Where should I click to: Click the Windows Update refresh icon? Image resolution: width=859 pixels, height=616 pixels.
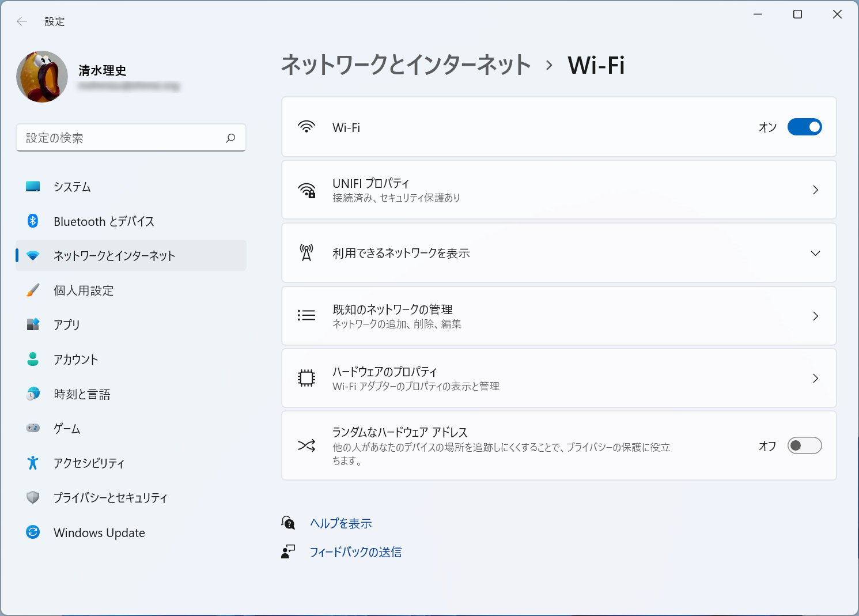click(x=33, y=532)
